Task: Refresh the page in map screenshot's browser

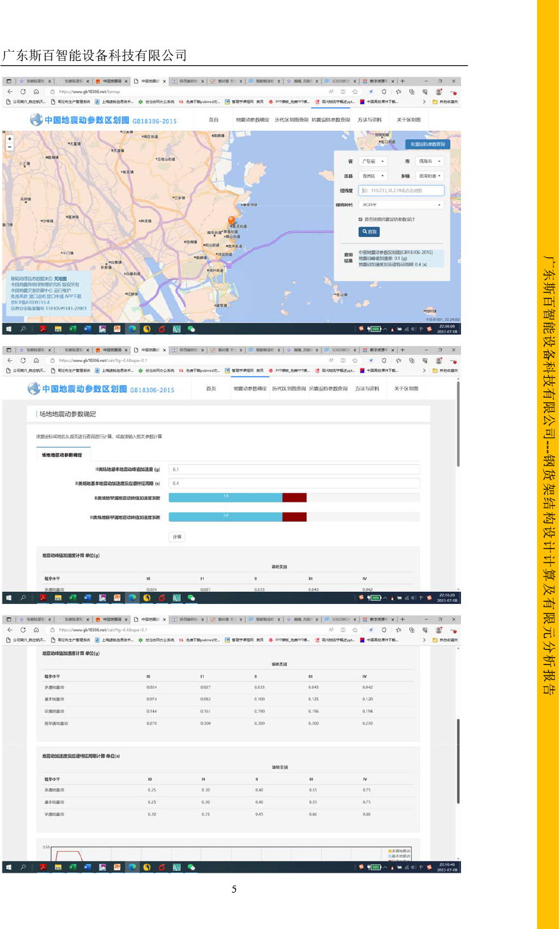Action: (23, 91)
